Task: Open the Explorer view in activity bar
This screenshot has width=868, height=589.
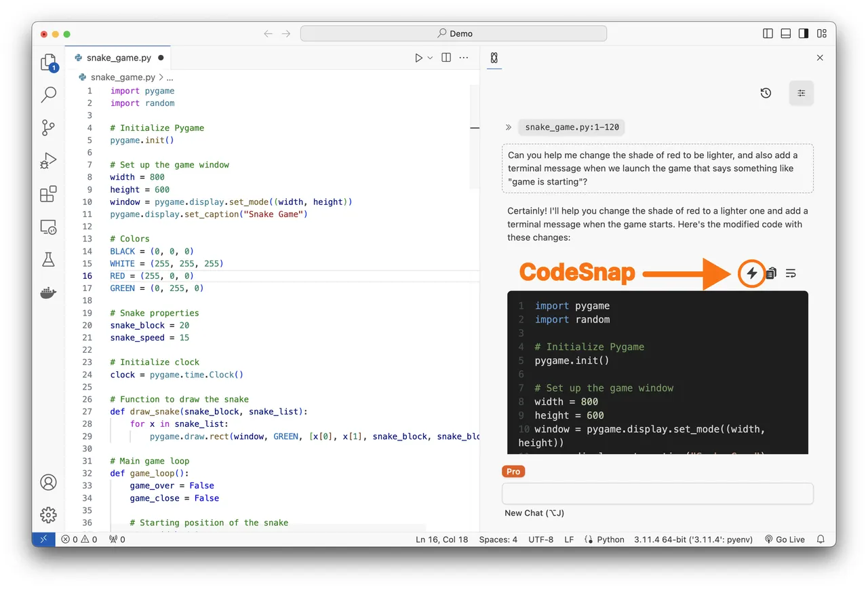Action: [48, 63]
